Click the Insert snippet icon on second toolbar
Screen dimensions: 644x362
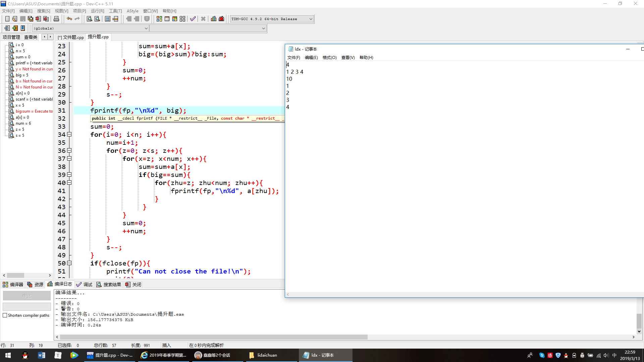click(7, 28)
